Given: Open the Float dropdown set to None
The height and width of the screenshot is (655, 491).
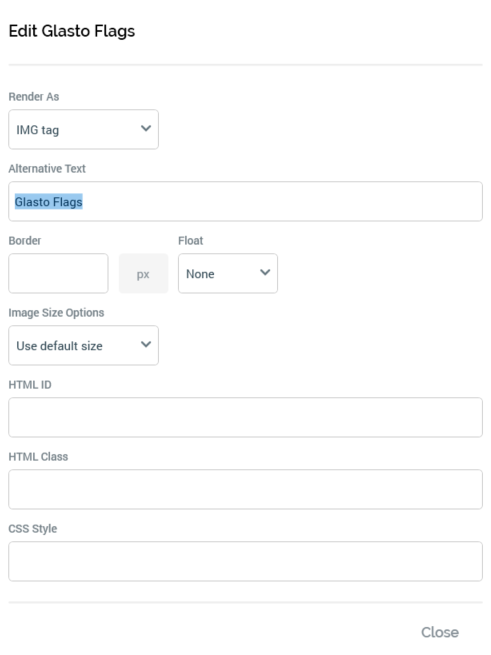Looking at the screenshot, I should (228, 273).
